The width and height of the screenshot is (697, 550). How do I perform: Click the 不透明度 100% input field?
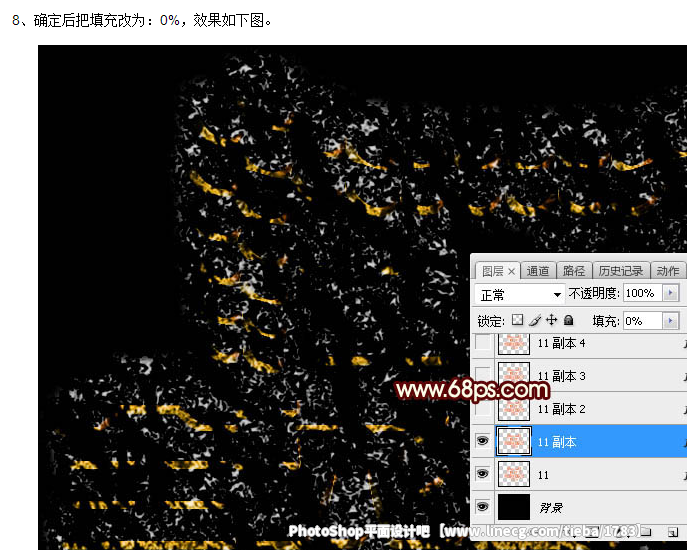(643, 293)
